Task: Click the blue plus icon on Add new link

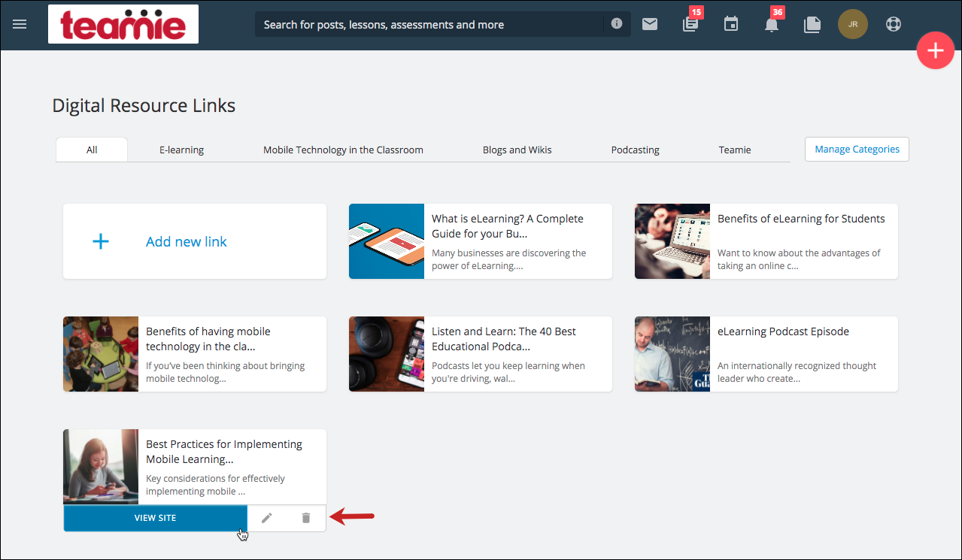Action: 100,241
